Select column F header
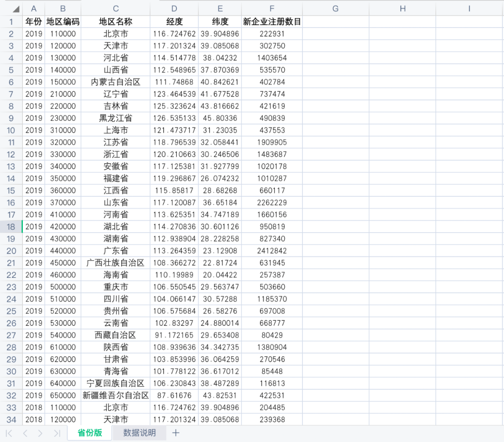 [x=272, y=7]
